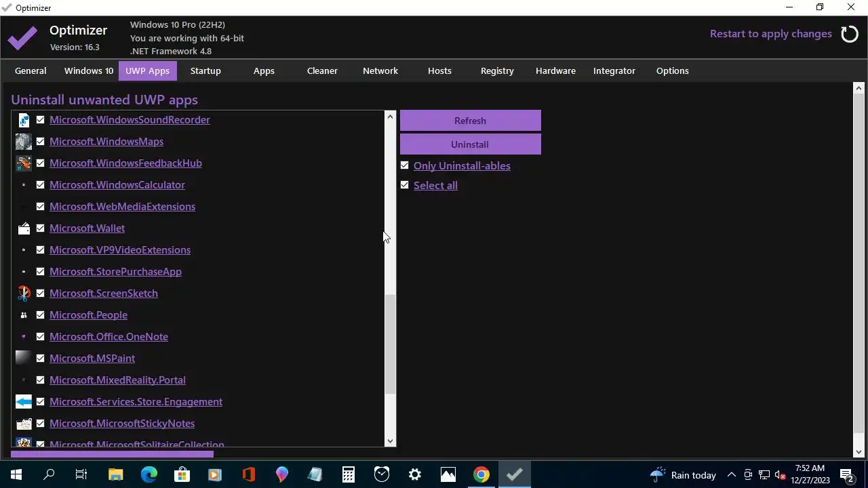Open the Clock app on taskbar
The width and height of the screenshot is (868, 488).
coord(381,474)
